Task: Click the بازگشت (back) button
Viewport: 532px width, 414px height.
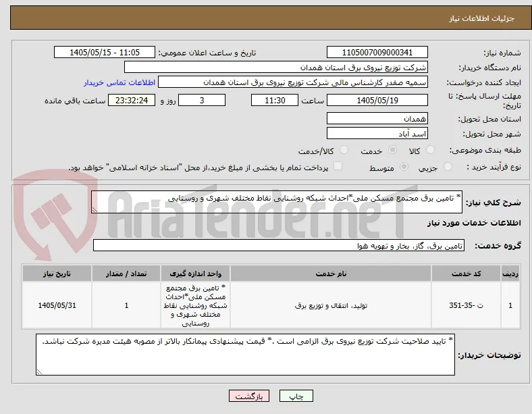Action: click(x=249, y=396)
